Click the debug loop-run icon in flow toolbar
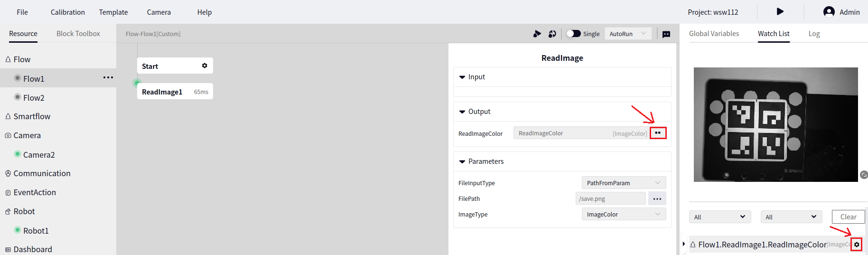This screenshot has width=868, height=255. pos(552,34)
